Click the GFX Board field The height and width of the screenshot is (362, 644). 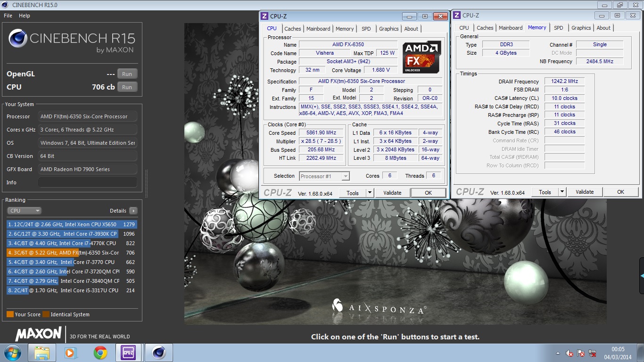click(88, 169)
